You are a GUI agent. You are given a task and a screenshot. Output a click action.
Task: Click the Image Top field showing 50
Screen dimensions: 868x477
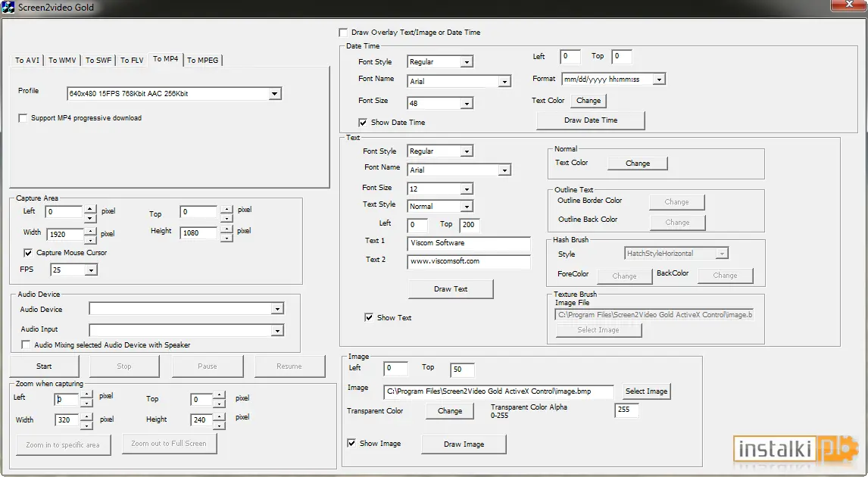pyautogui.click(x=462, y=369)
